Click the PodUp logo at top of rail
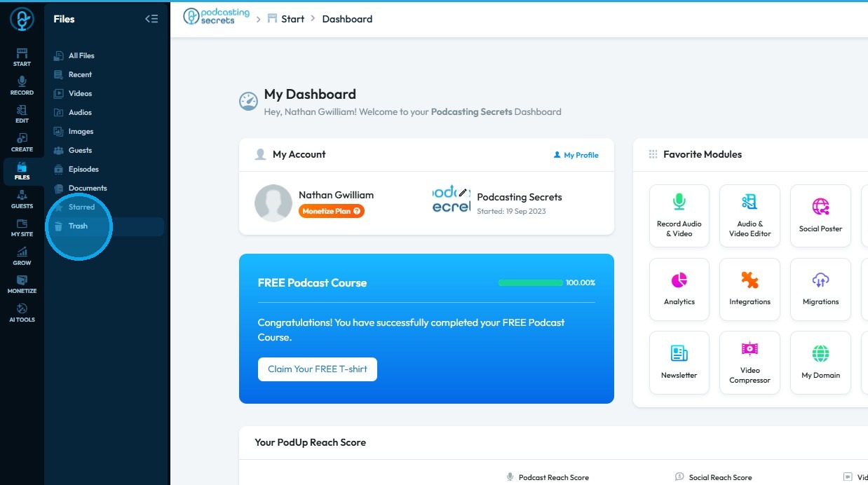This screenshot has width=868, height=485. [22, 19]
